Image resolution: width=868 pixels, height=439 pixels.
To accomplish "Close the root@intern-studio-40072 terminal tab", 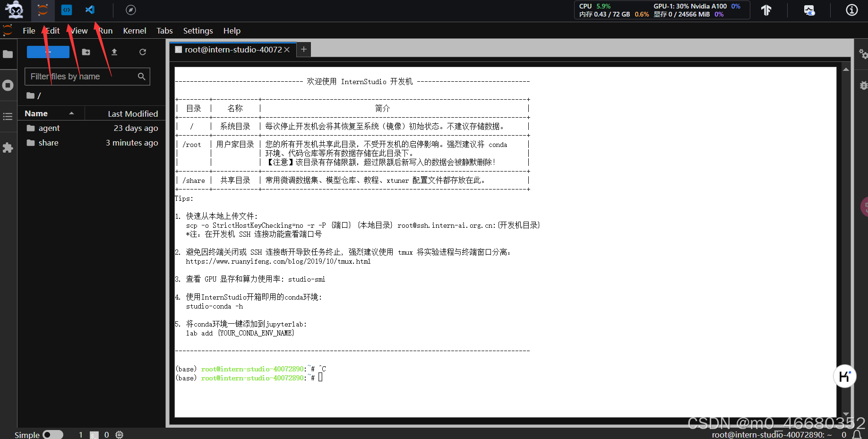I will (287, 50).
